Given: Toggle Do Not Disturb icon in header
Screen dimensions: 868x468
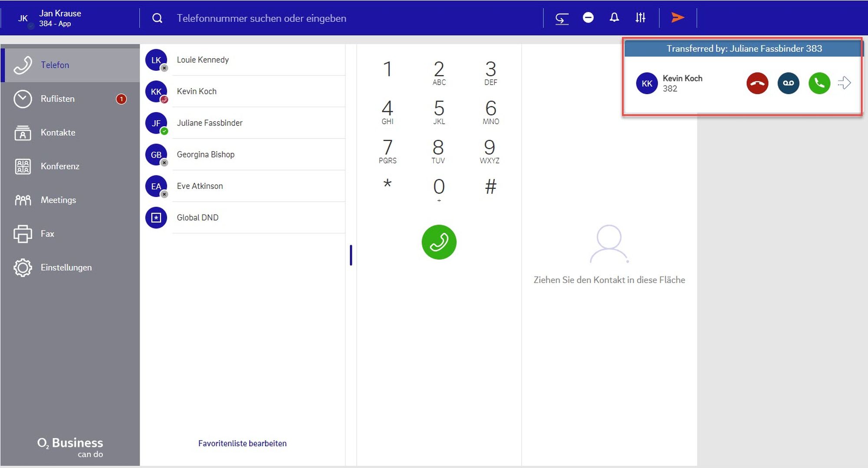Looking at the screenshot, I should [588, 18].
